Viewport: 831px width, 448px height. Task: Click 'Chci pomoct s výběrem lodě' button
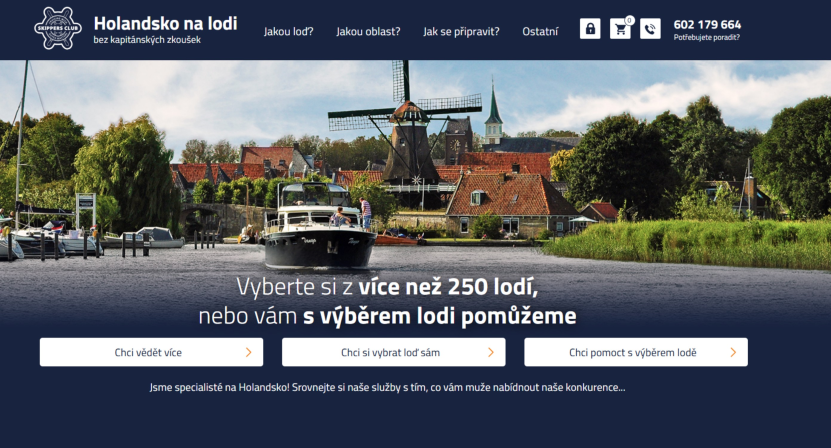click(x=636, y=352)
